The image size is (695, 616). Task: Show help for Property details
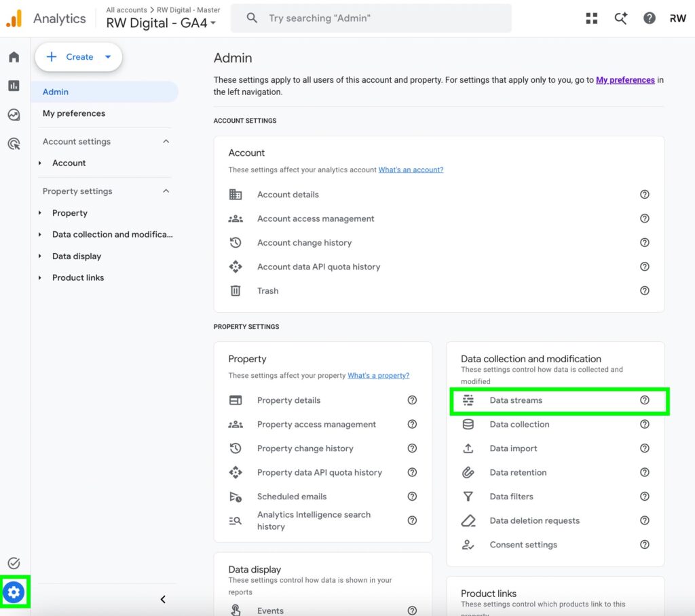click(x=412, y=400)
